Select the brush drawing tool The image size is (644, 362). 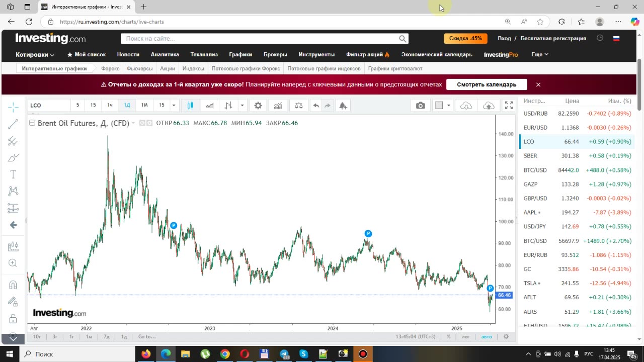click(x=14, y=158)
